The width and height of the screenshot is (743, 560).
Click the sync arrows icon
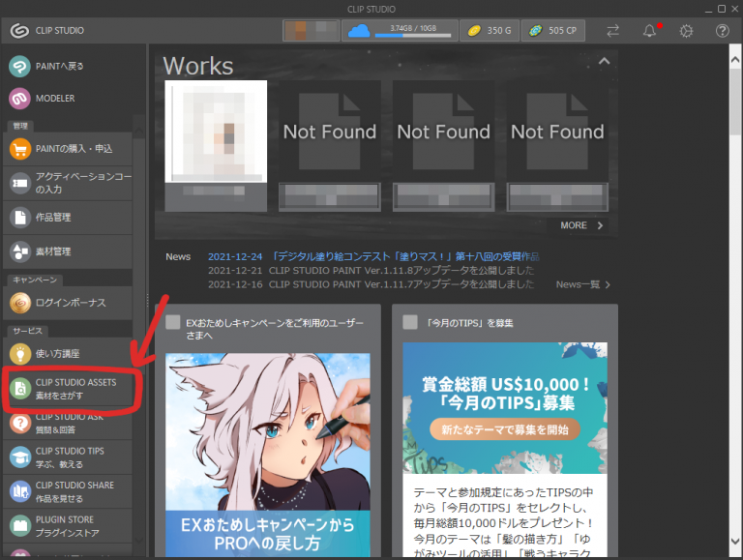pyautogui.click(x=612, y=31)
